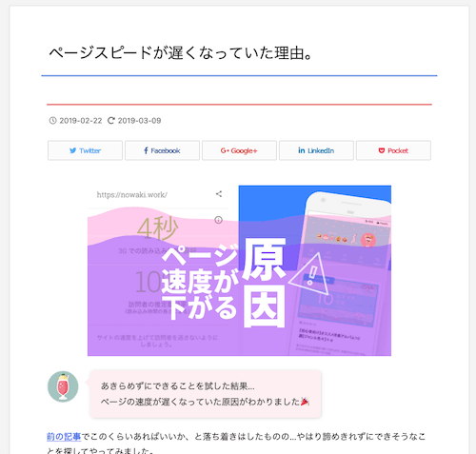The image size is (476, 454).
Task: Click the Twitter bird icon
Action: [x=73, y=150]
